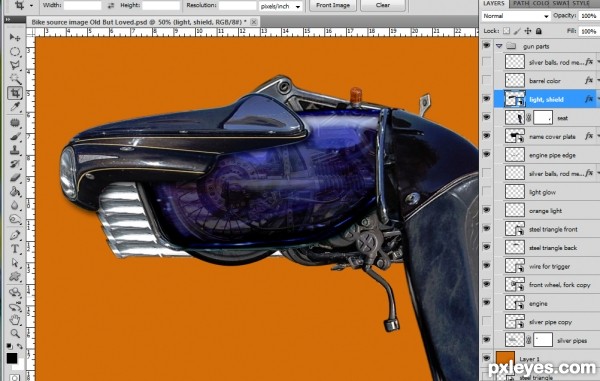Click the orange Layer 1 thumbnail

tap(505, 358)
